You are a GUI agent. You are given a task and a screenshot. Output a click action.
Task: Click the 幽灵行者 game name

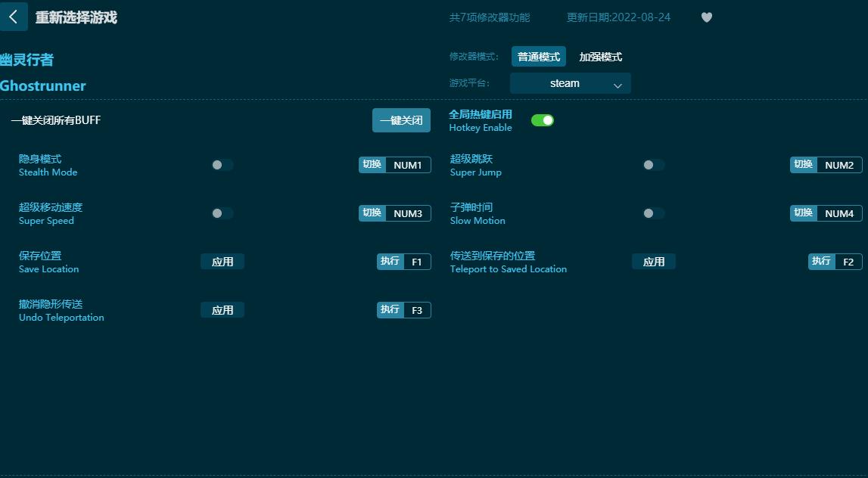pos(26,59)
